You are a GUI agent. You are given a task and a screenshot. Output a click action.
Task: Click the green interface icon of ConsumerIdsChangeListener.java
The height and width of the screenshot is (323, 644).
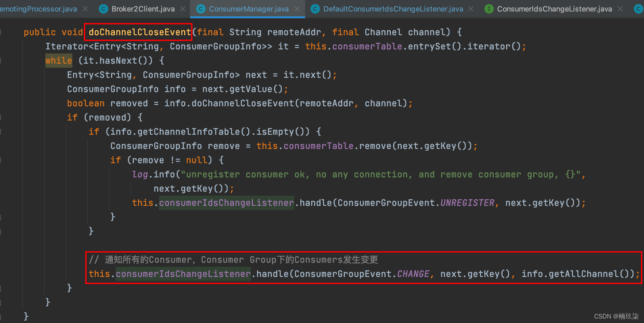[489, 9]
